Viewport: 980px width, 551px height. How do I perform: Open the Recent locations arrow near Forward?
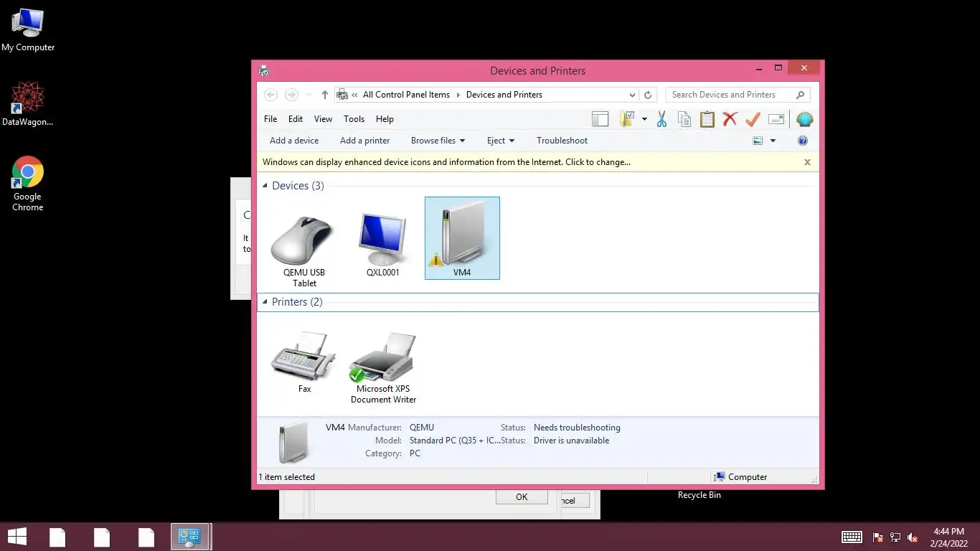[x=309, y=95]
